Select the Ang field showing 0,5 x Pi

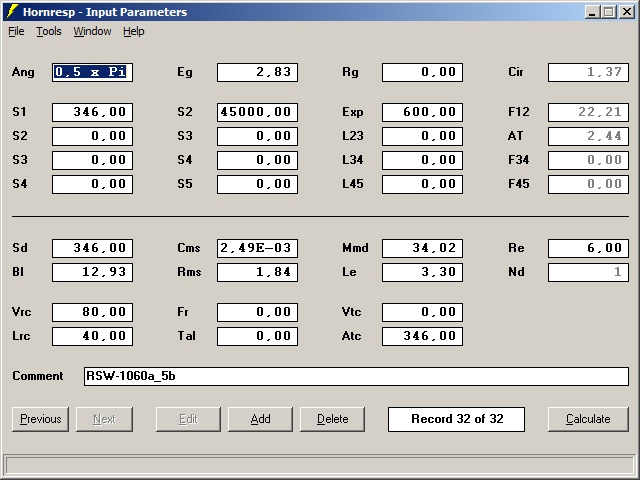92,72
